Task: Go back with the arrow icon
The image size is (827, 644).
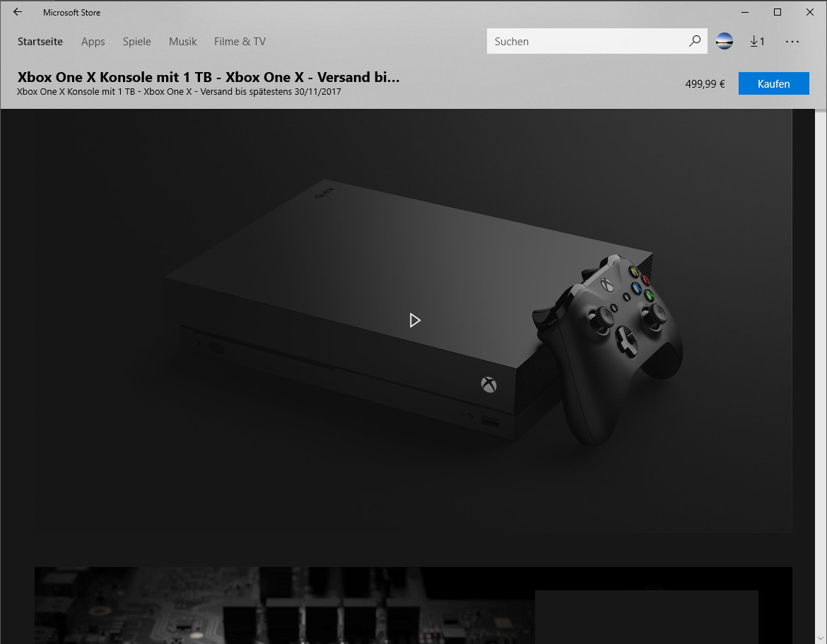Action: point(18,12)
